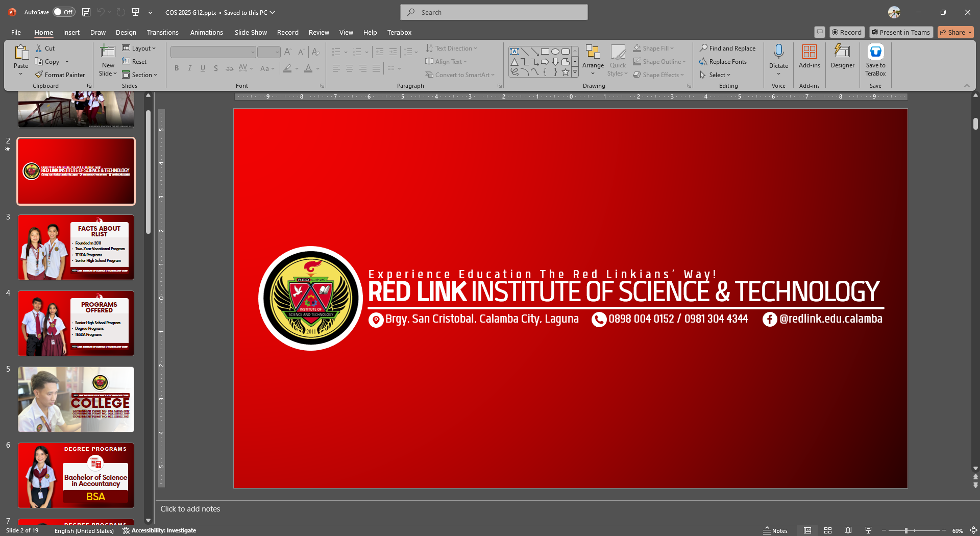
Task: Click the Paste clipboard icon
Action: tap(21, 52)
